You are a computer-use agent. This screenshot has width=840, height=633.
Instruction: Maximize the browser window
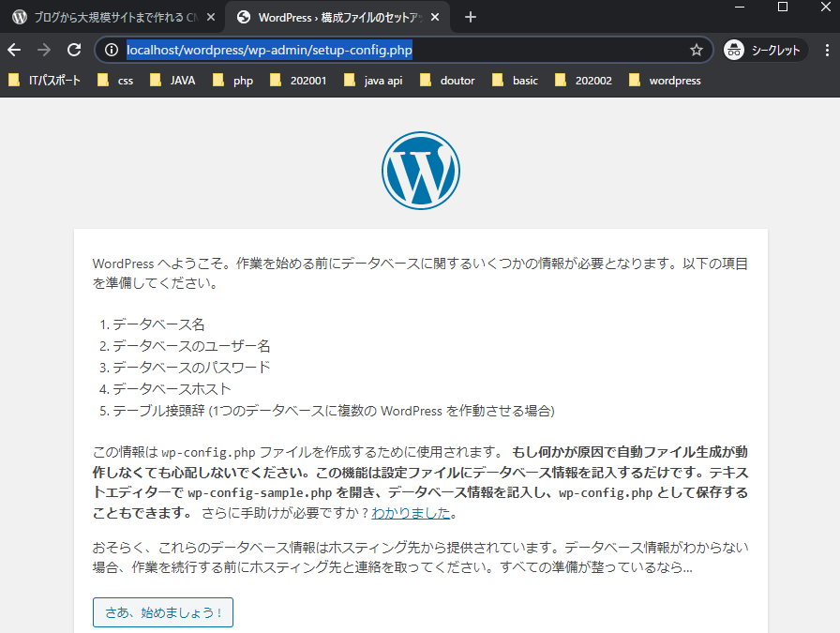coord(783,7)
